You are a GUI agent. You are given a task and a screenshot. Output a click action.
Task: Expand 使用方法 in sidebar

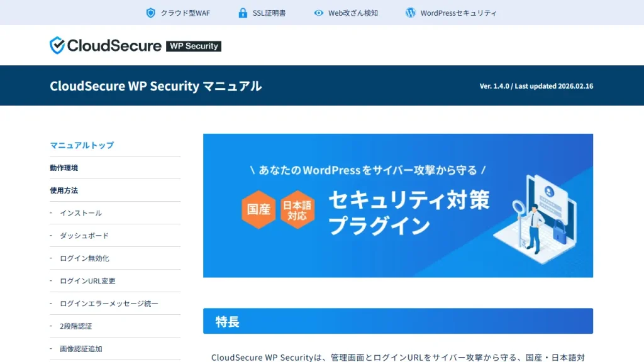tap(64, 190)
